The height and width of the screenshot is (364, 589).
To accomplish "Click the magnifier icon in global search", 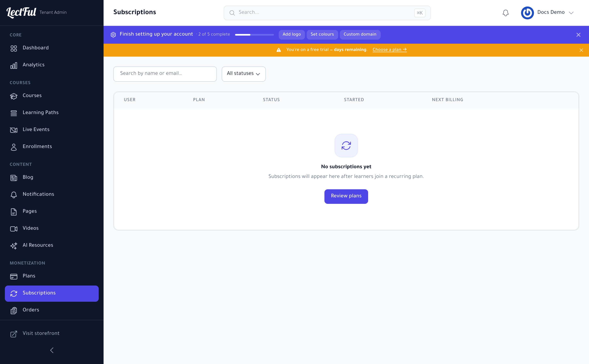I will click(232, 13).
